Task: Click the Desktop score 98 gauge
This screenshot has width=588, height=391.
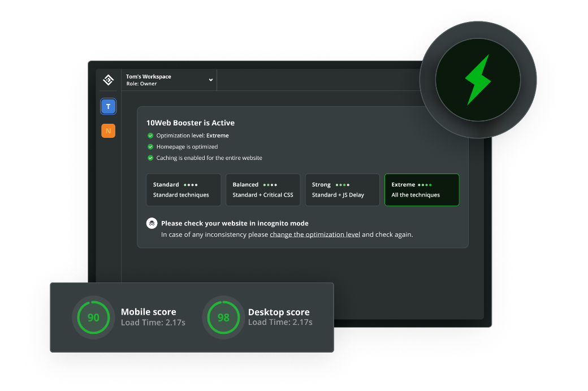Action: click(x=223, y=318)
